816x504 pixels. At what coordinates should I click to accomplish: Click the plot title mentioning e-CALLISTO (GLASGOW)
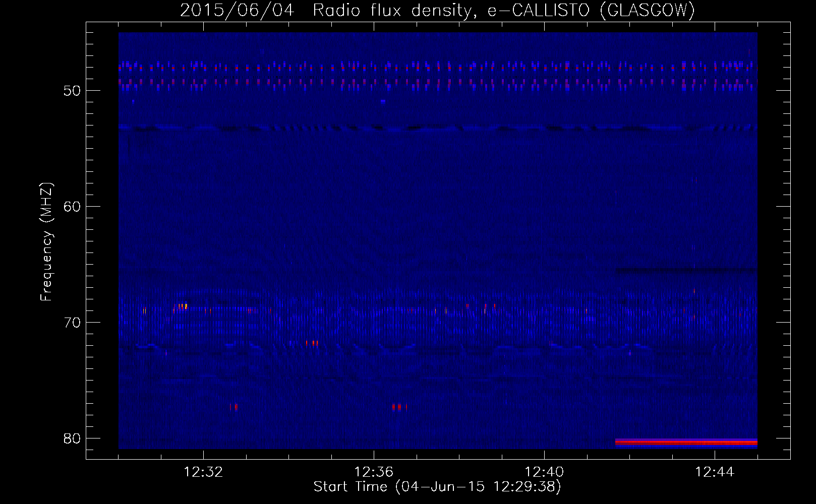(437, 10)
